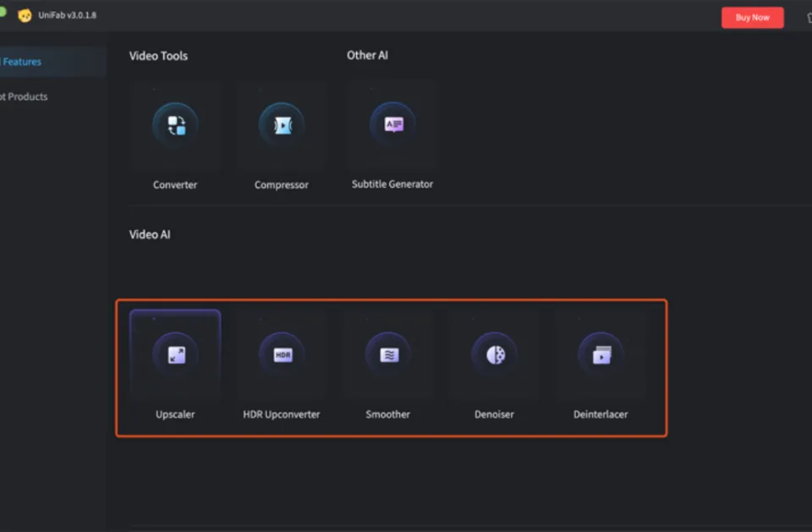The height and width of the screenshot is (532, 812).
Task: Open the Compressor tool icon
Action: pyautogui.click(x=282, y=125)
